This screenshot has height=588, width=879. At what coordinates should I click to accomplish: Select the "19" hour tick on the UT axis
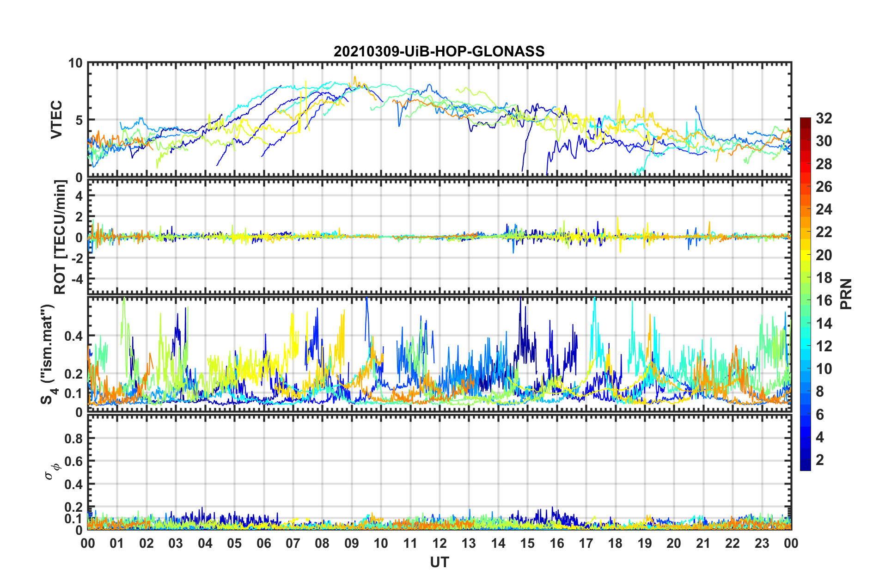click(x=645, y=544)
